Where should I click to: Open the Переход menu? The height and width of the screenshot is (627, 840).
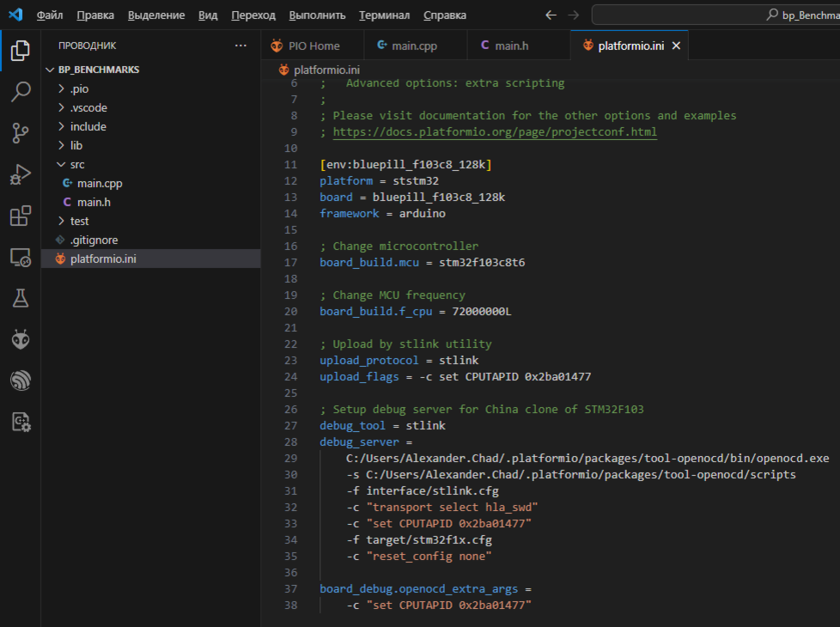253,15
